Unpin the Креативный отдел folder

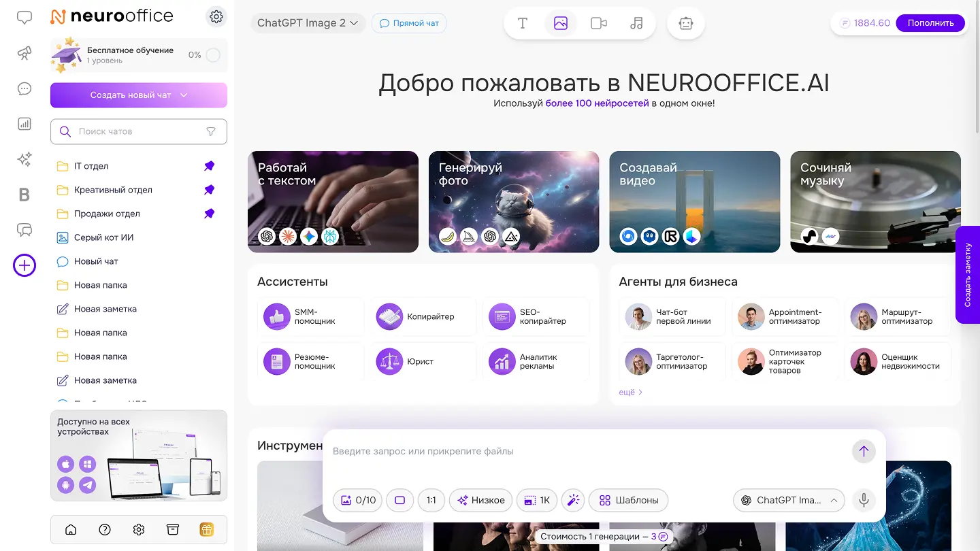coord(210,190)
